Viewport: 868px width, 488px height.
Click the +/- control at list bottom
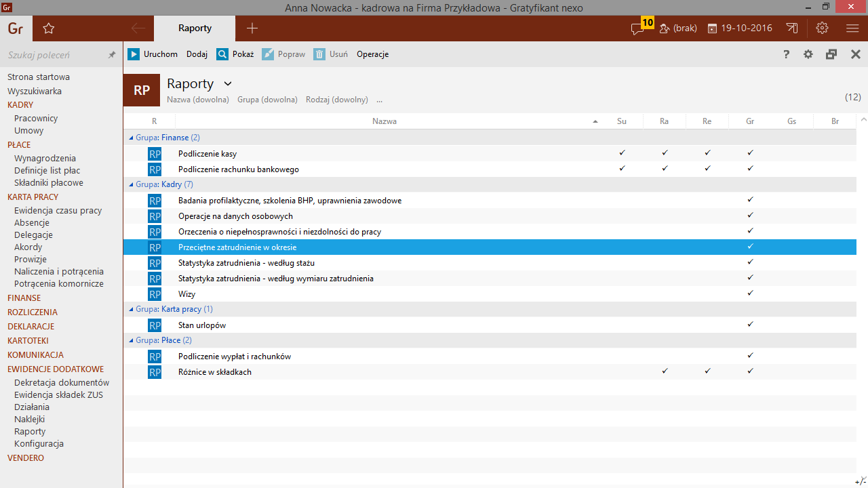[x=861, y=481]
